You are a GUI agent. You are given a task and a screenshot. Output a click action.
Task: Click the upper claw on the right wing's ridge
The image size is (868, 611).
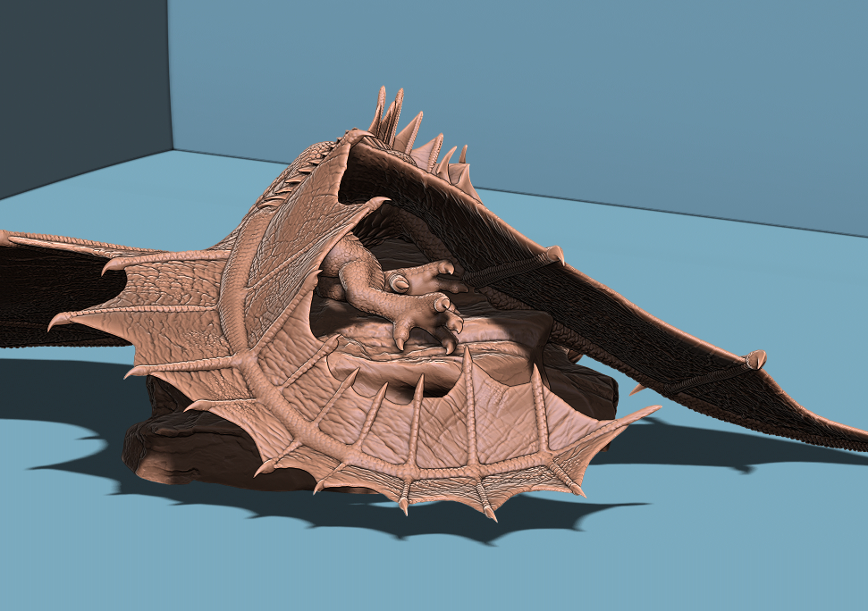[x=554, y=255]
